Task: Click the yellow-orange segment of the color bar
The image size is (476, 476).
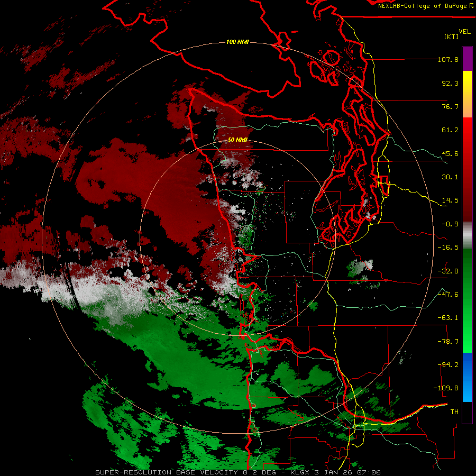Action: (x=467, y=94)
